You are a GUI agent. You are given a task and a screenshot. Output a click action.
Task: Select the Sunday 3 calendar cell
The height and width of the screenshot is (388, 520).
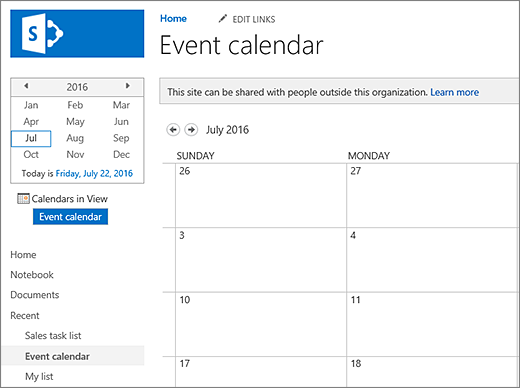tap(261, 260)
